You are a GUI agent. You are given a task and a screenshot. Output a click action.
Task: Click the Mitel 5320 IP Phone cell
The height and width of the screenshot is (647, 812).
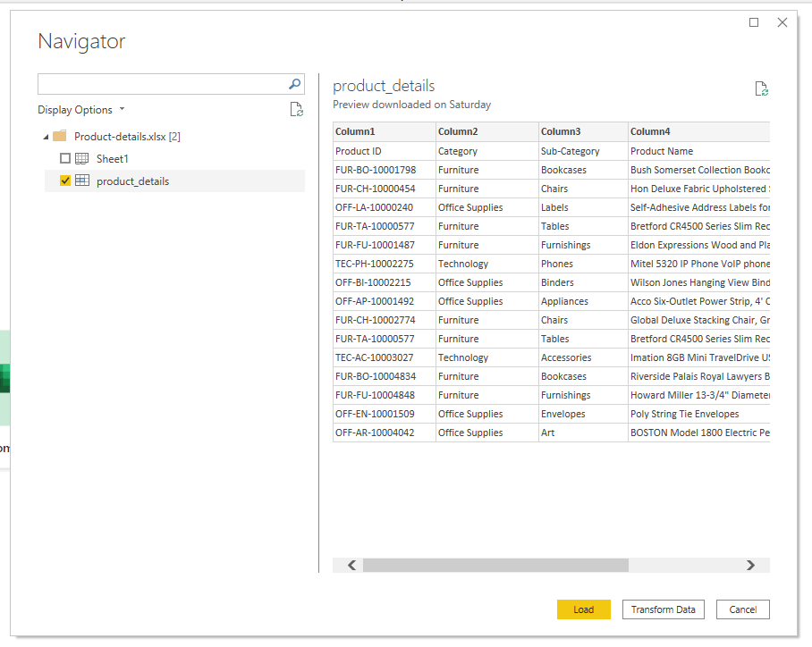point(699,264)
